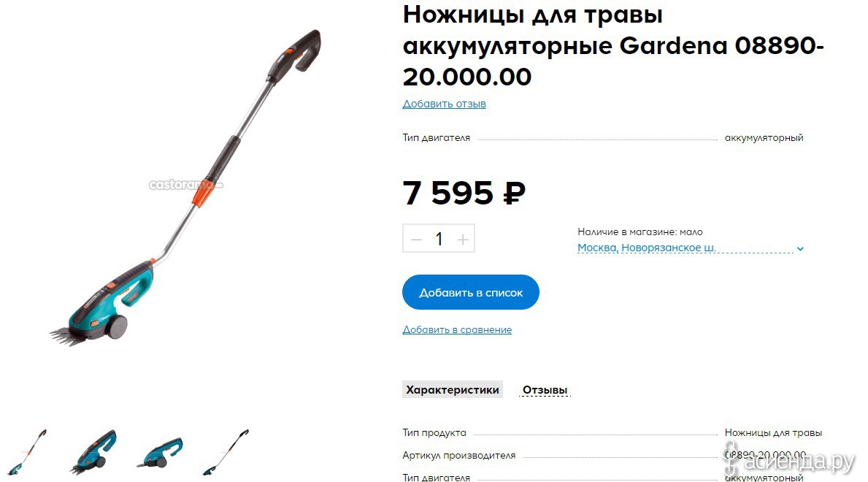Viewport: 868px width, 482px height.
Task: Click the main product image of grass shears
Action: [x=185, y=188]
